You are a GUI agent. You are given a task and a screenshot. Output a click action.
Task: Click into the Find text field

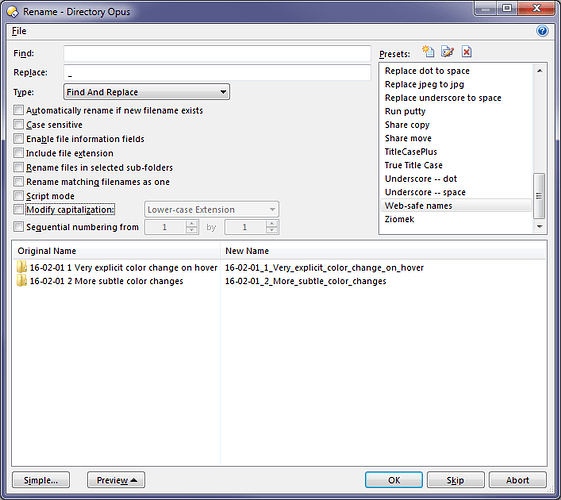217,53
